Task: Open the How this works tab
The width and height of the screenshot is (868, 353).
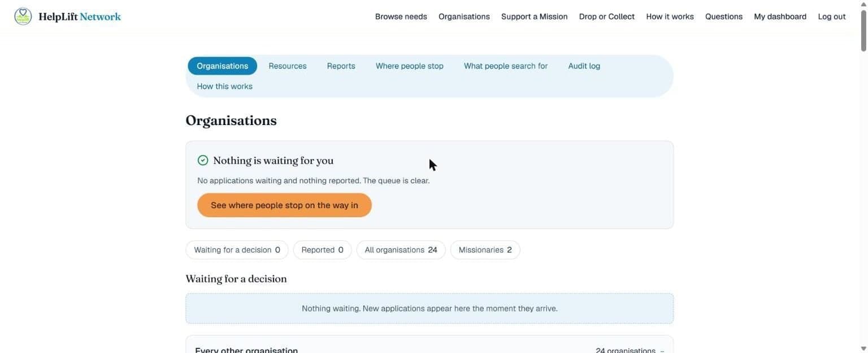Action: (225, 87)
